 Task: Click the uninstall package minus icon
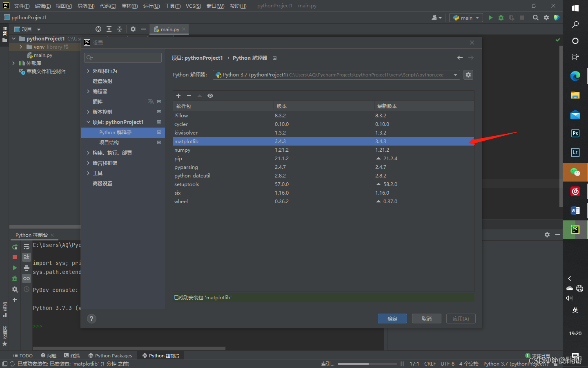pos(189,96)
